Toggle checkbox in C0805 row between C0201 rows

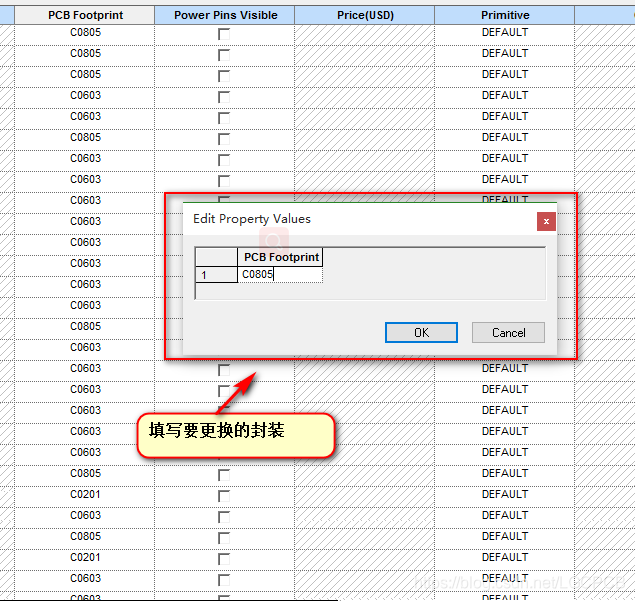pyautogui.click(x=224, y=538)
